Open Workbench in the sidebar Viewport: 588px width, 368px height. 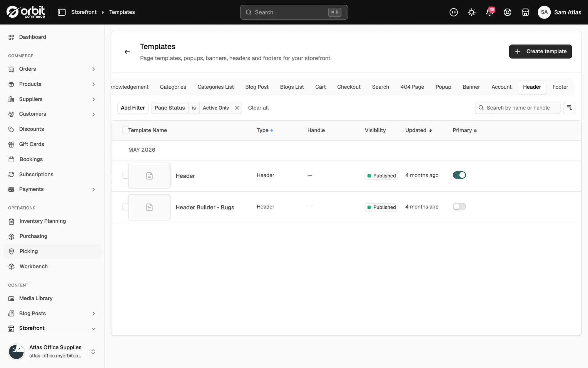52,266
